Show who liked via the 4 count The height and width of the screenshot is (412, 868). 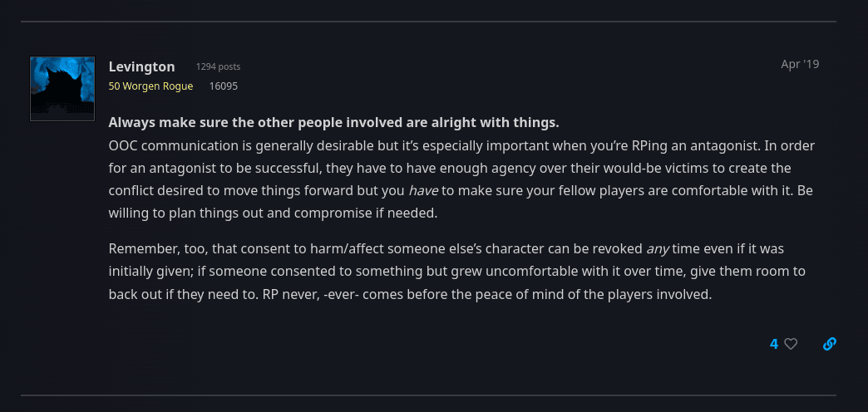coord(774,344)
